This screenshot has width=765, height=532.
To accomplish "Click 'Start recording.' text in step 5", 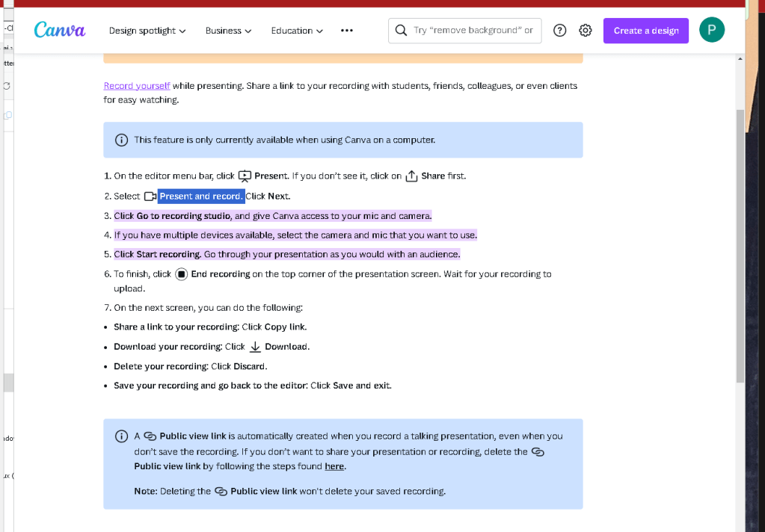I will [169, 254].
